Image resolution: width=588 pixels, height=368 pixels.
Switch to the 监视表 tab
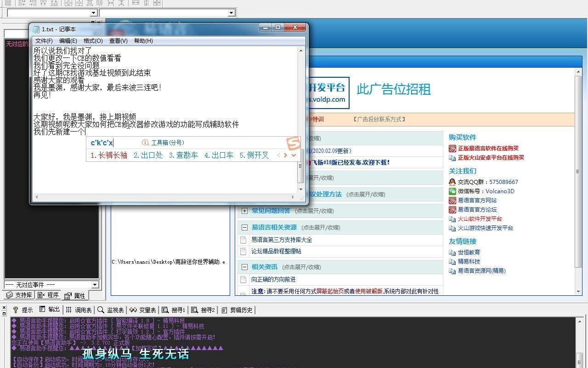110,310
